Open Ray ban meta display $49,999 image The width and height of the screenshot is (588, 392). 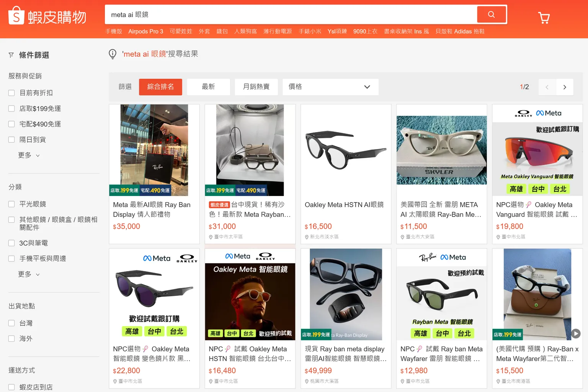click(x=346, y=294)
